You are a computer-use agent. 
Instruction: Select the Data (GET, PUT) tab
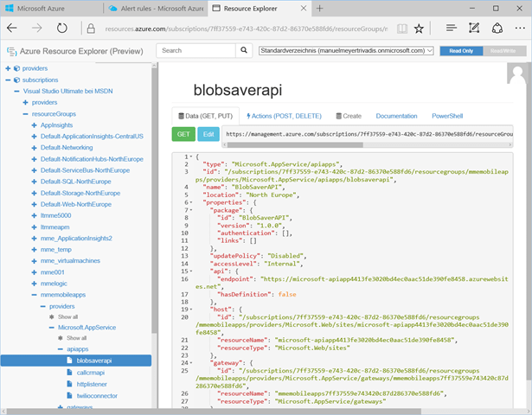(206, 116)
